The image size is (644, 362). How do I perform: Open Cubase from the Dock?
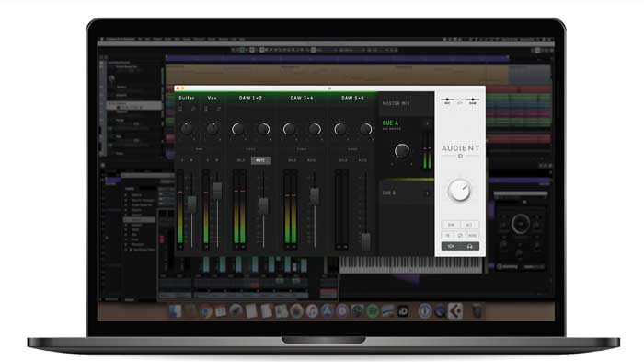click(455, 311)
